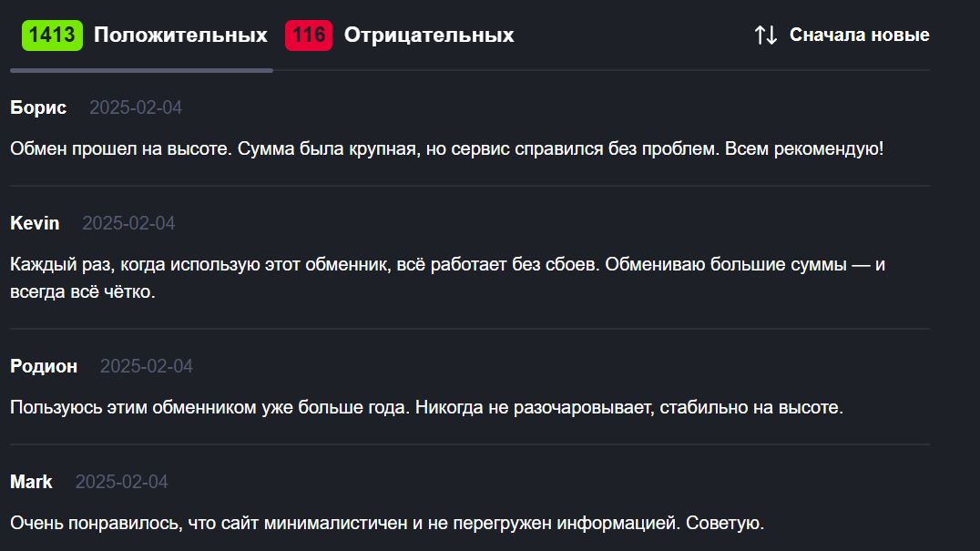Switch to the Положительных reviews tab

click(x=180, y=36)
